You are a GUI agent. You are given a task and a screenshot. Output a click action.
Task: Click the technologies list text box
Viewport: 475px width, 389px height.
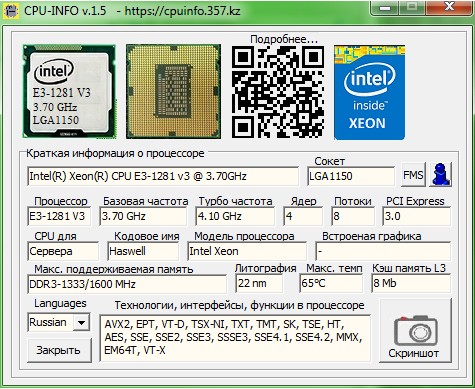(235, 338)
